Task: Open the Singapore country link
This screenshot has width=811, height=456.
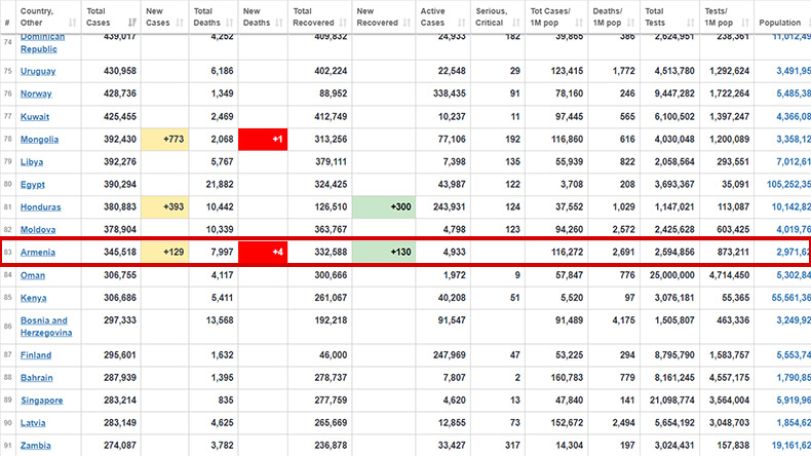Action: click(x=41, y=401)
